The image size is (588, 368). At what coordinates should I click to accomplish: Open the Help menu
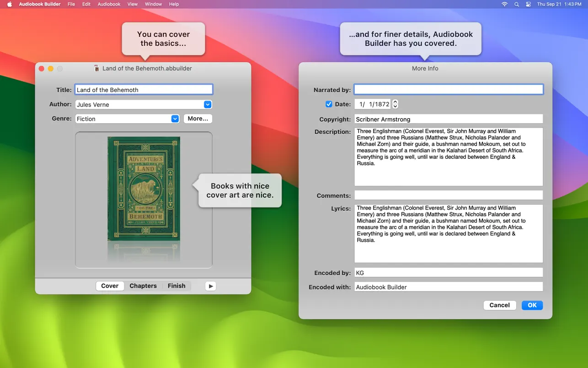click(174, 4)
